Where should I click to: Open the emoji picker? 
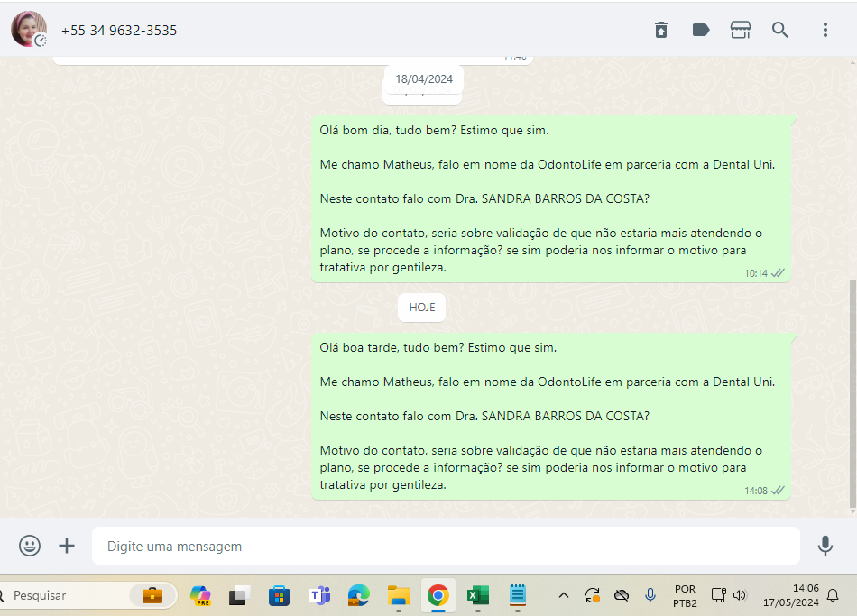coord(30,546)
